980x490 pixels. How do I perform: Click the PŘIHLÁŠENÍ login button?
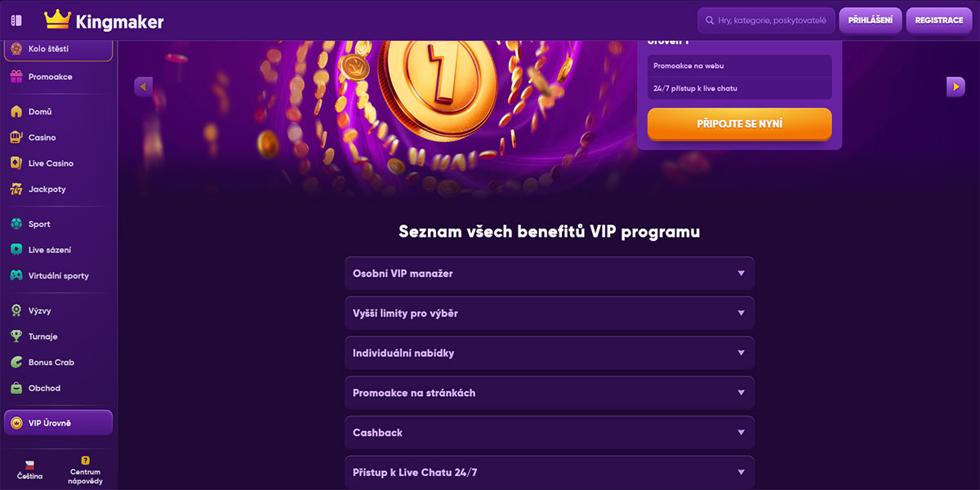tap(870, 20)
